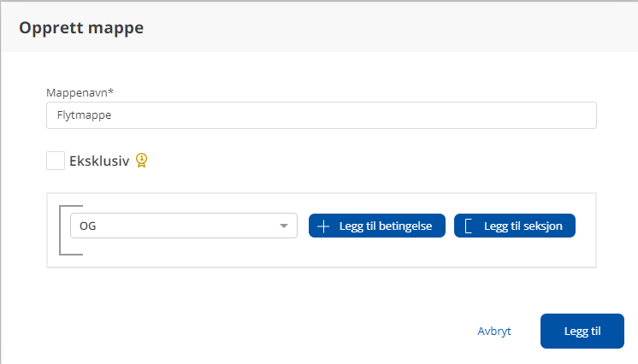Click the group bracket graphic left of OG

63,230
